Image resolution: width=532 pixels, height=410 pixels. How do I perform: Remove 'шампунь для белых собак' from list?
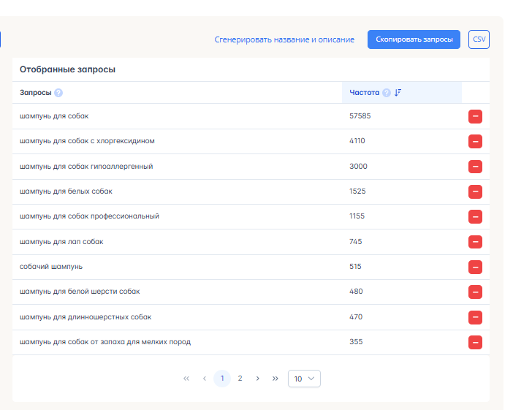pyautogui.click(x=475, y=191)
